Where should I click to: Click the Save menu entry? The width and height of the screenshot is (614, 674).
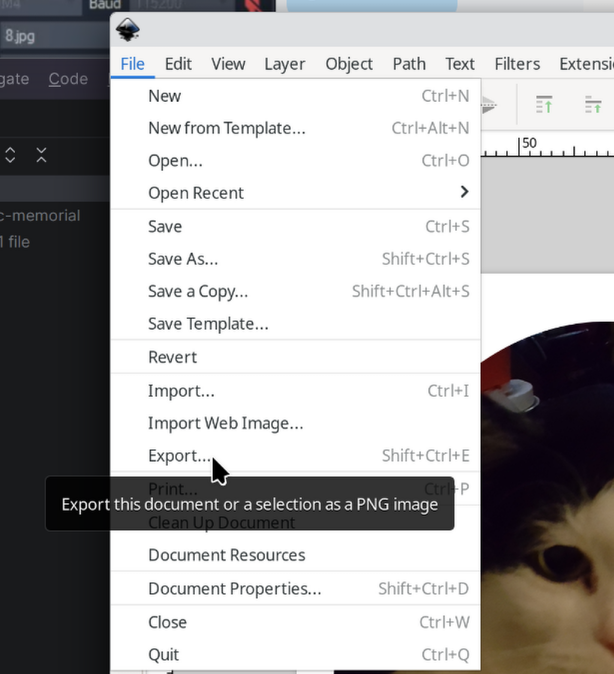pos(295,226)
